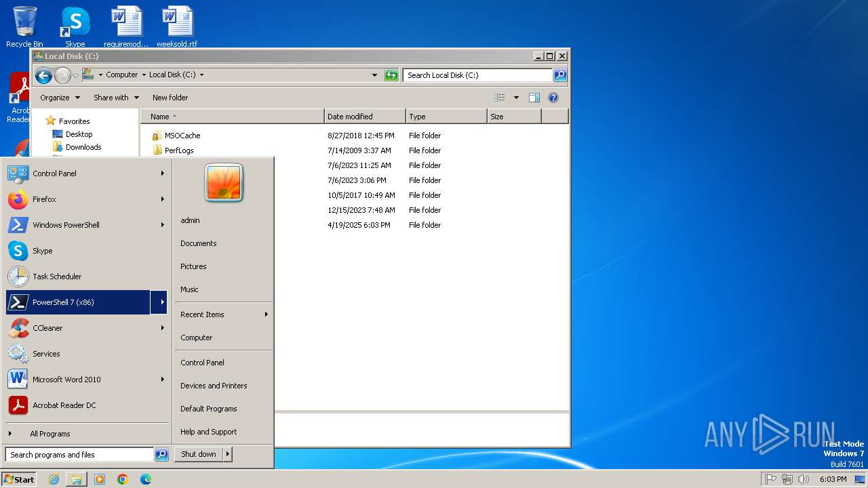Click the Change your view icon
This screenshot has height=488, width=868.
500,98
